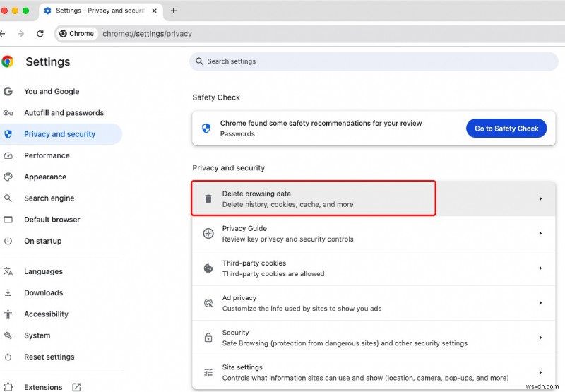Open Ad privacy row
Image resolution: width=565 pixels, height=392 pixels.
(374, 303)
